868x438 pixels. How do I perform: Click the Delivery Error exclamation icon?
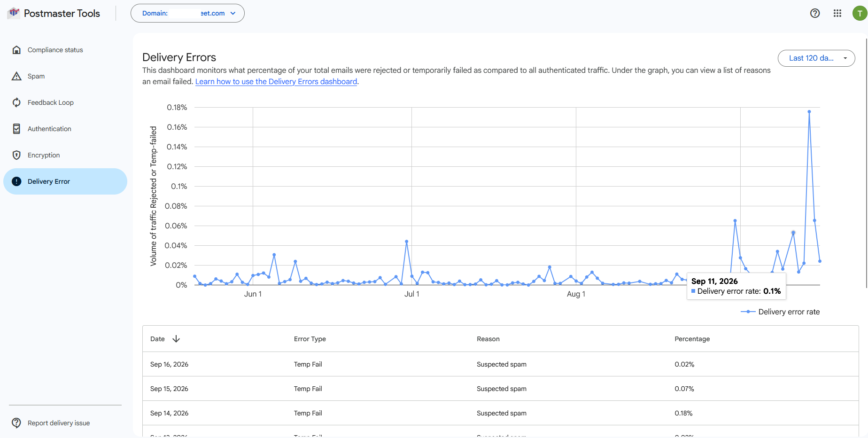pos(16,181)
